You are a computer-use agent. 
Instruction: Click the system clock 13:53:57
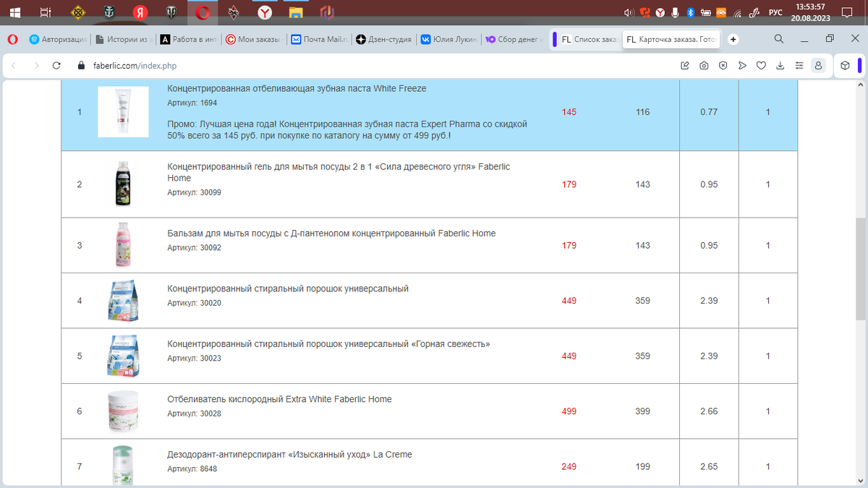[809, 7]
